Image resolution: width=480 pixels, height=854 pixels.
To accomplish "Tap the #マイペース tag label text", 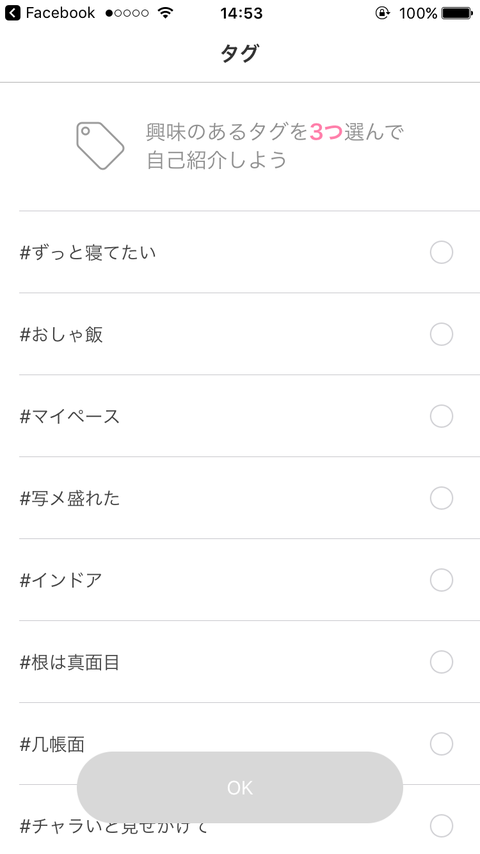I will coord(70,416).
